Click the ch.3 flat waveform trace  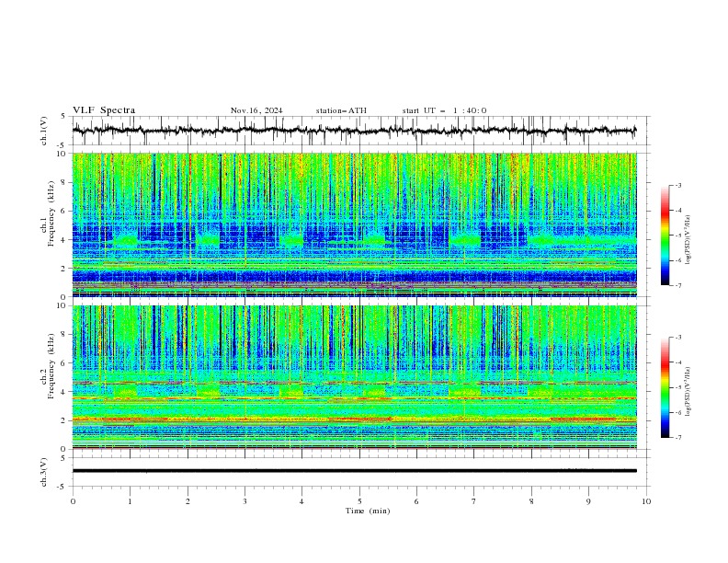point(354,471)
